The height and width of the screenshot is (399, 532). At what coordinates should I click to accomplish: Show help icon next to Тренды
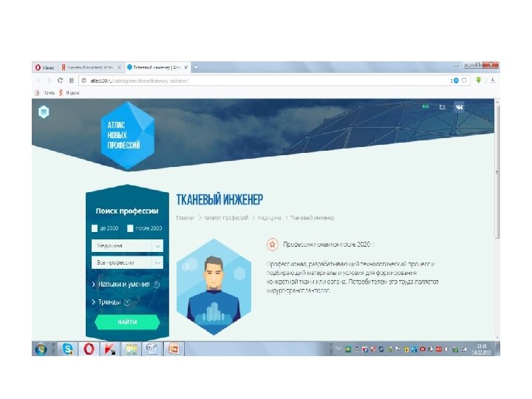click(x=127, y=302)
